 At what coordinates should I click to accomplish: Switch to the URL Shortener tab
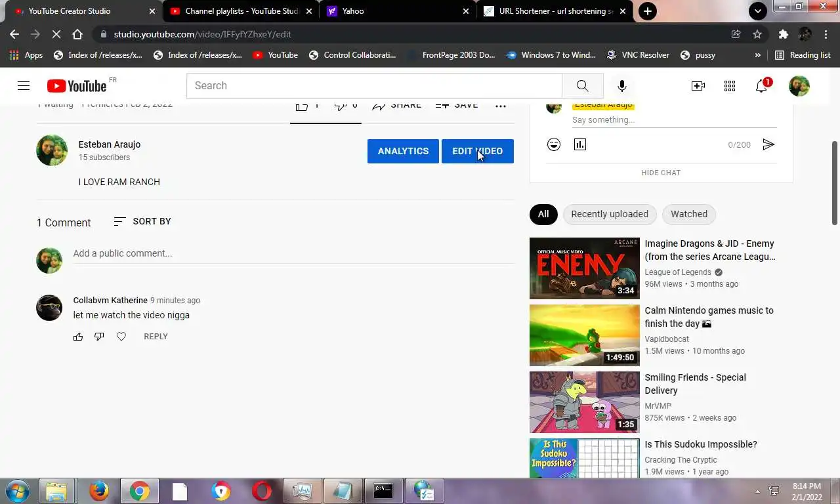coord(555,11)
